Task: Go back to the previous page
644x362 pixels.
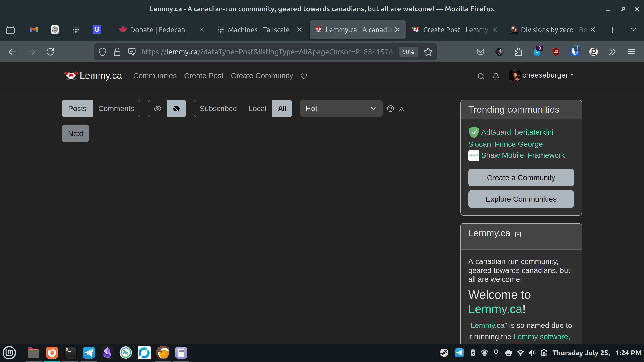Action: tap(13, 52)
